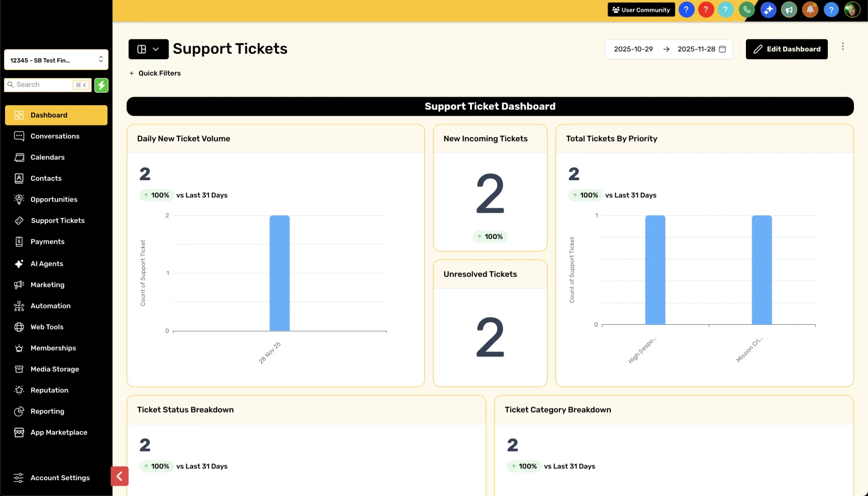This screenshot has height=496, width=868.
Task: Click the megaphone announcements icon
Action: [x=789, y=10]
